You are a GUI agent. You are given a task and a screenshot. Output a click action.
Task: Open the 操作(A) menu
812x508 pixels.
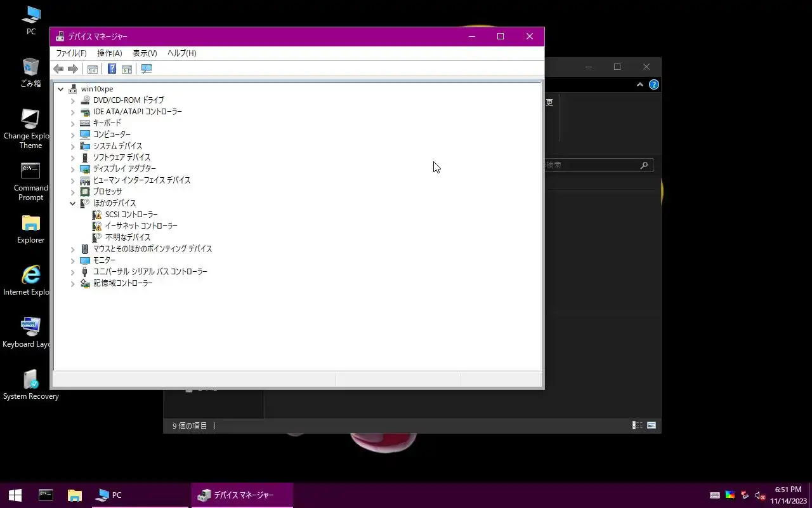tap(109, 53)
